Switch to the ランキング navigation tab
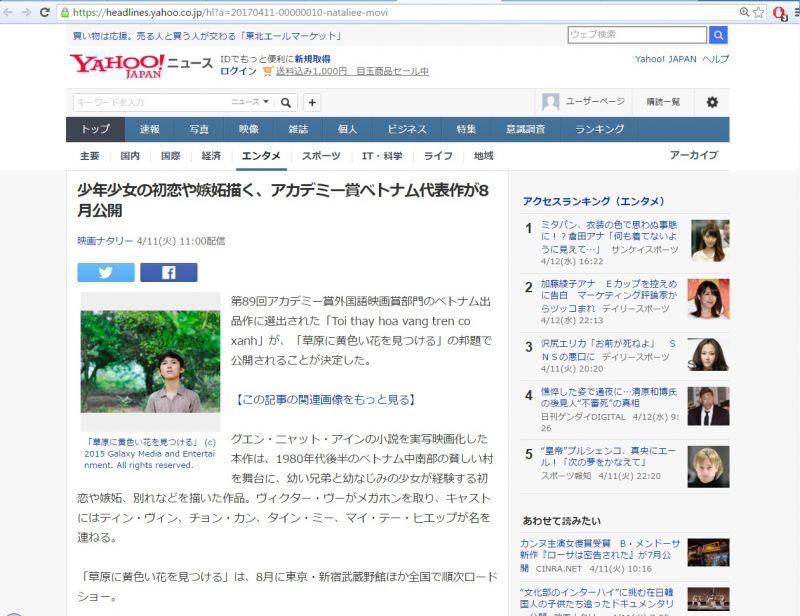Viewport: 800px width, 616px height. coord(600,129)
